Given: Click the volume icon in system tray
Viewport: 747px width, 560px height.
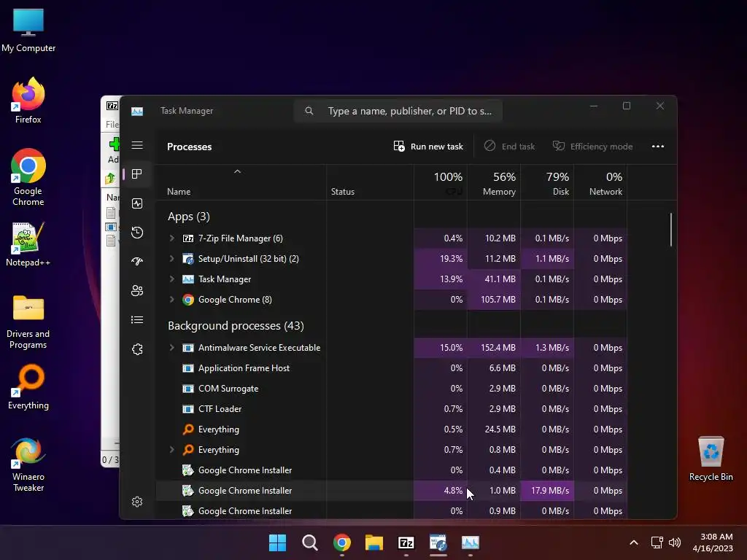Looking at the screenshot, I should tap(675, 542).
